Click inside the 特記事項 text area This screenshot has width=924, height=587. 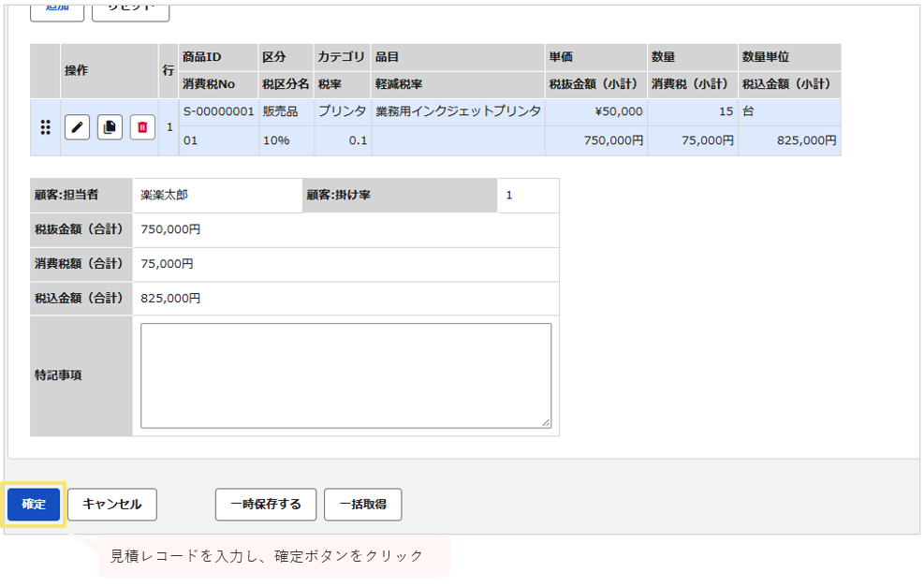pos(345,375)
